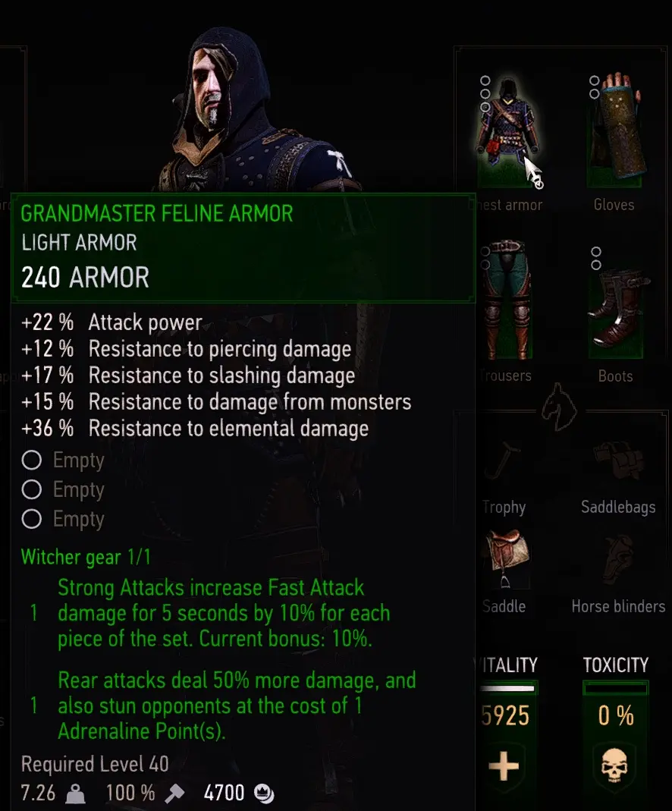
Task: Click the Witcher gear 1/1 set label
Action: [86, 557]
